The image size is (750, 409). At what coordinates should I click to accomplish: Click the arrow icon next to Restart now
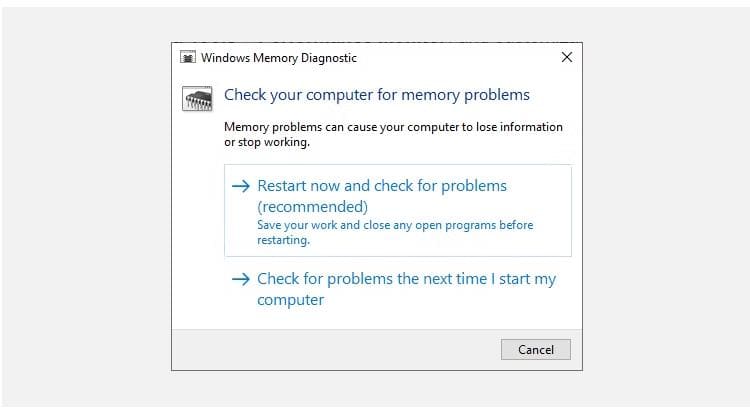pyautogui.click(x=241, y=186)
